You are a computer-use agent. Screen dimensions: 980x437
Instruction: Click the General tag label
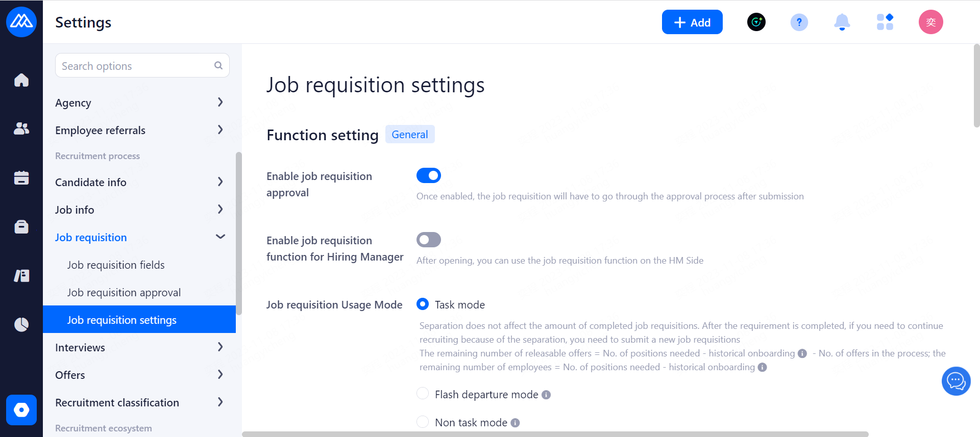point(410,135)
